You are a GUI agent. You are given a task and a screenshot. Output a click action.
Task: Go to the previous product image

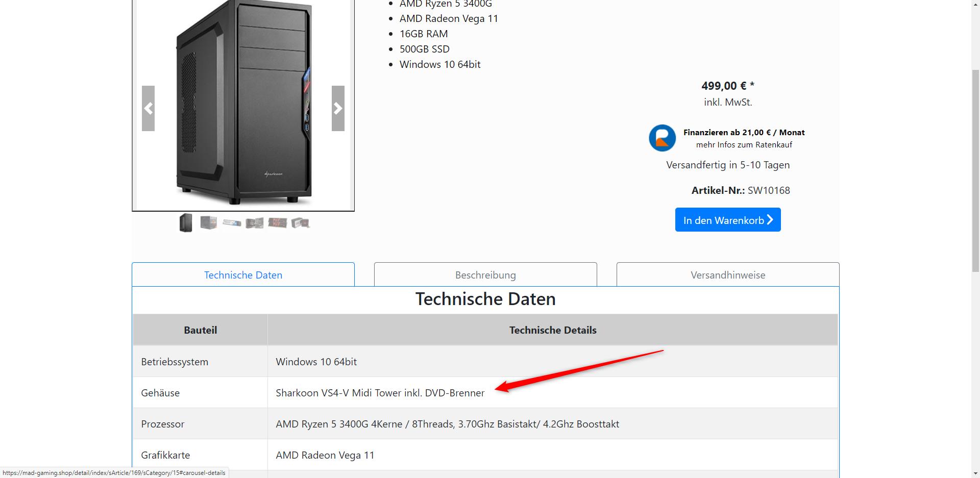point(148,108)
